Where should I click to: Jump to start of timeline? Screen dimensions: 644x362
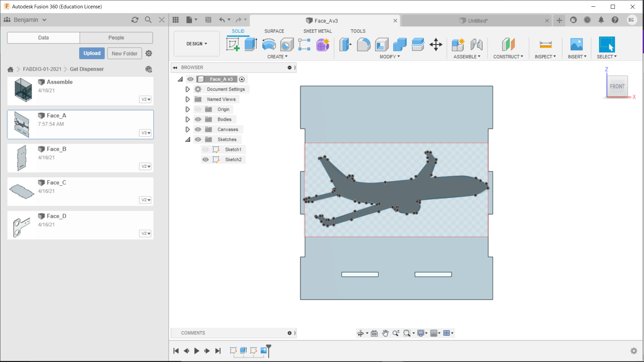(x=176, y=351)
